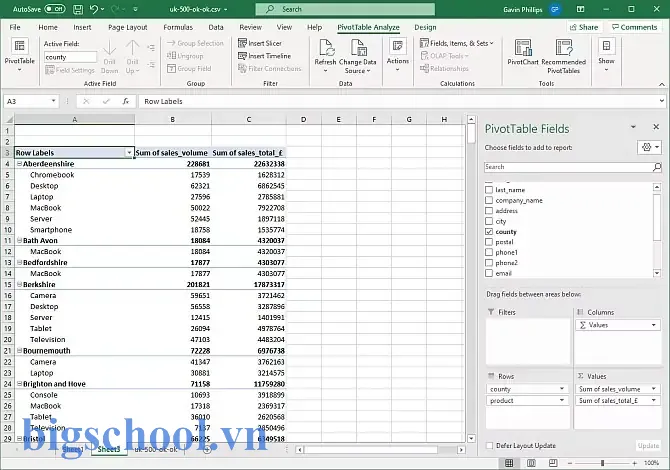Switch to Page Layout view
The width and height of the screenshot is (670, 470).
point(531,463)
